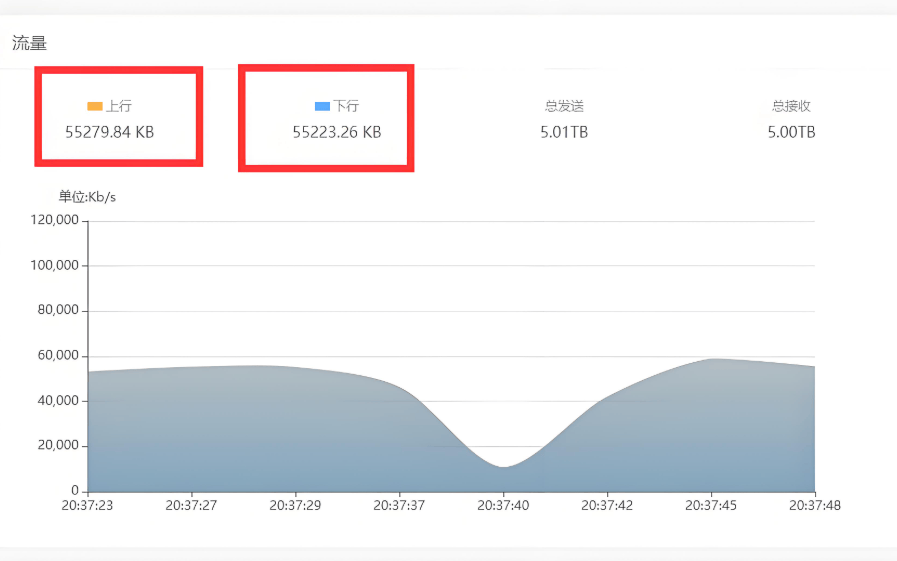Click the lowest dip point of the traffic curve
The image size is (897, 561).
pos(504,467)
